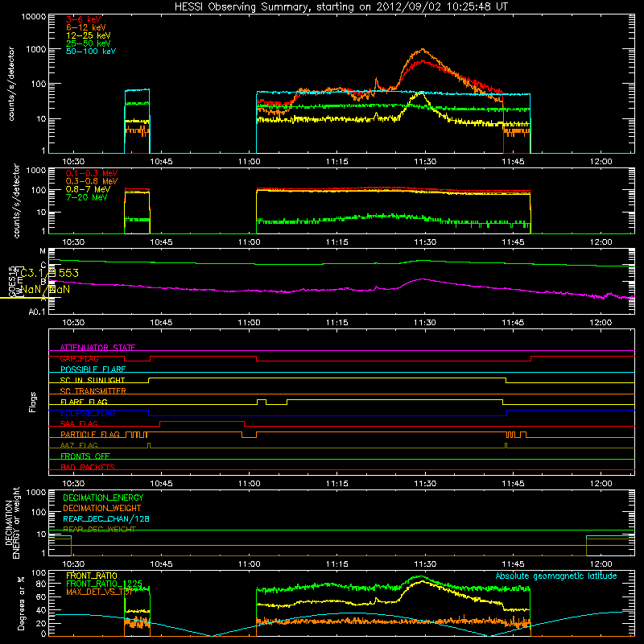Image resolution: width=644 pixels, height=644 pixels.
Task: Click the green 7-20 MeV legend entry
Action: [86, 197]
